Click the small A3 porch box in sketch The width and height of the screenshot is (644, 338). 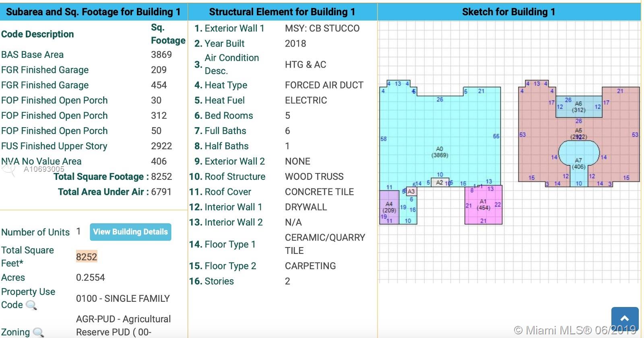pyautogui.click(x=411, y=192)
